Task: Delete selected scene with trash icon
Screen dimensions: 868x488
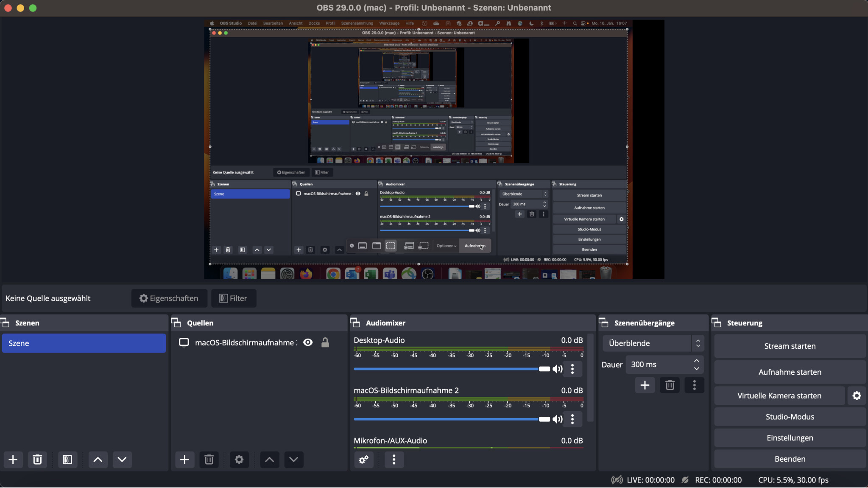Action: click(37, 460)
